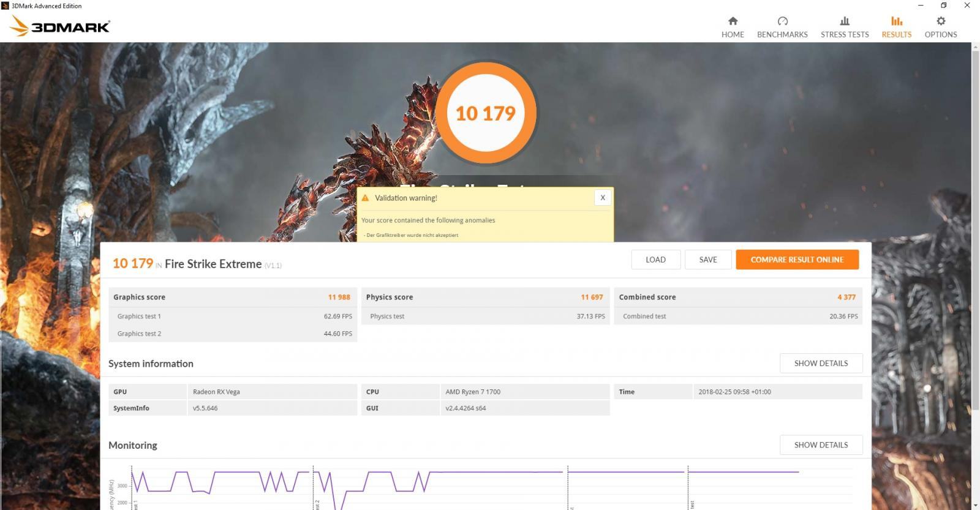Click the Results orange bars icon

point(897,21)
